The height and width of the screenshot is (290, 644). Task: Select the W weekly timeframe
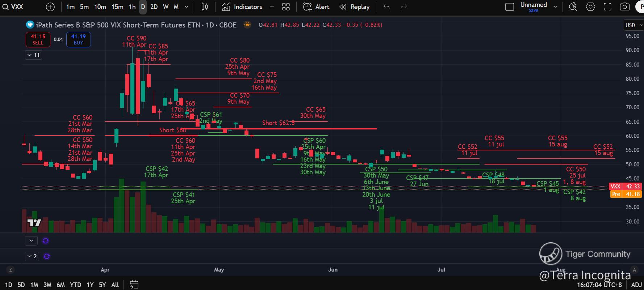point(166,7)
